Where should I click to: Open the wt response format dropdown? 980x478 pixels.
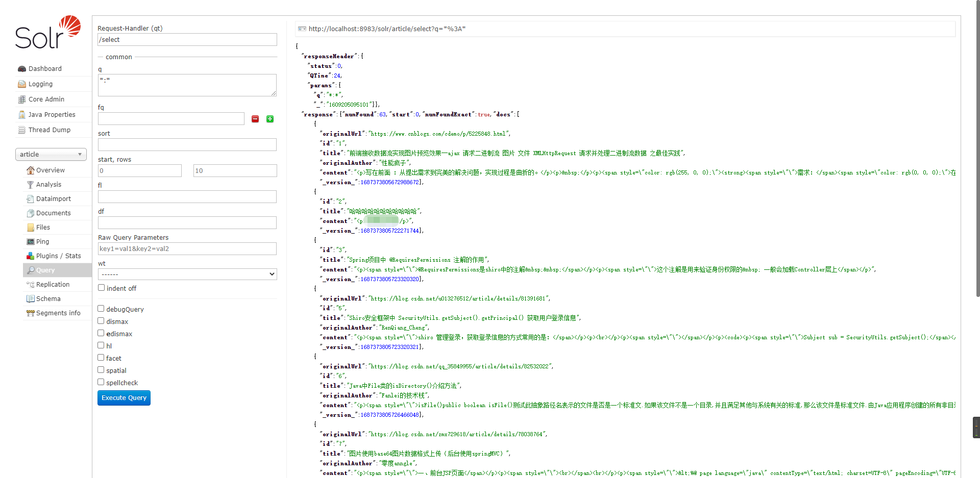click(x=187, y=274)
